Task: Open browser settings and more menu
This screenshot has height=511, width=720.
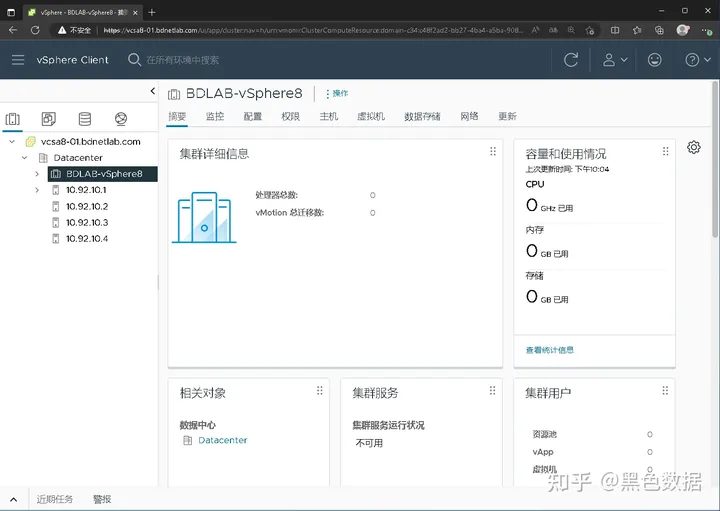Action: pyautogui.click(x=707, y=31)
